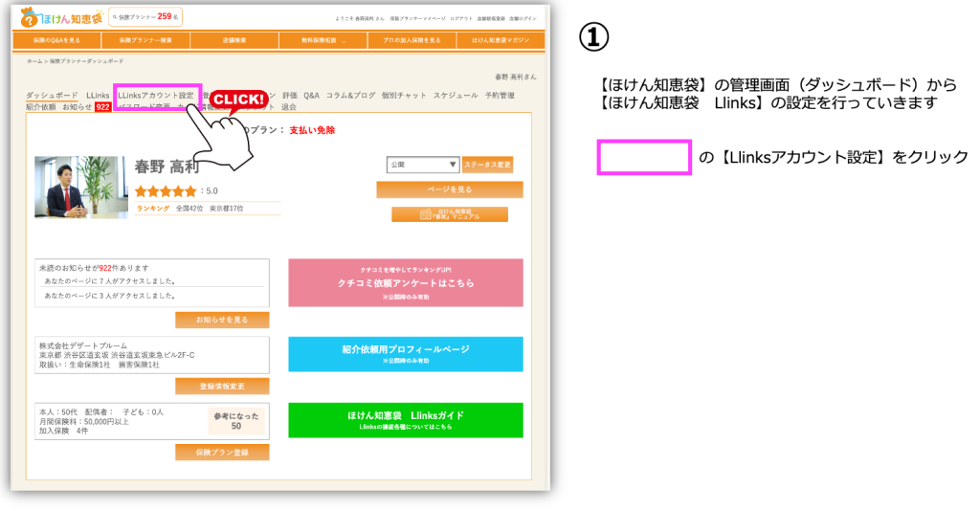The height and width of the screenshot is (511, 980).
Task: Open the pink クチコミ依頼アンケート banner
Action: click(406, 283)
